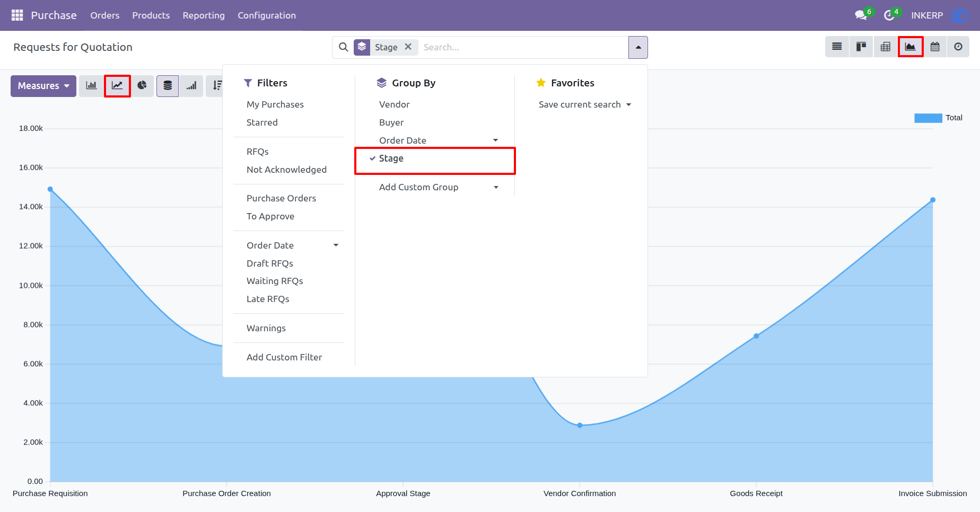Open the Reporting menu
This screenshot has width=980, height=512.
[x=204, y=15]
